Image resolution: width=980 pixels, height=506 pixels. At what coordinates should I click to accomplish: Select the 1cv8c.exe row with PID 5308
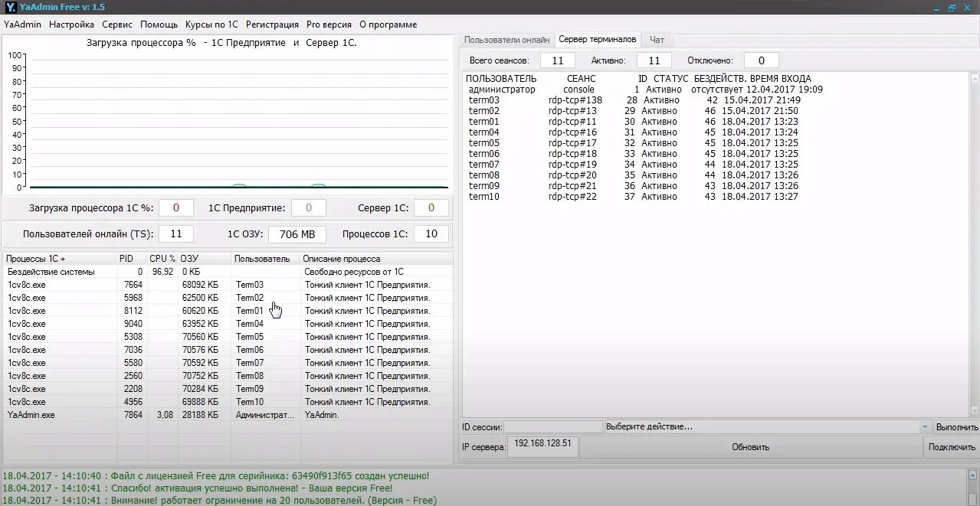point(228,337)
